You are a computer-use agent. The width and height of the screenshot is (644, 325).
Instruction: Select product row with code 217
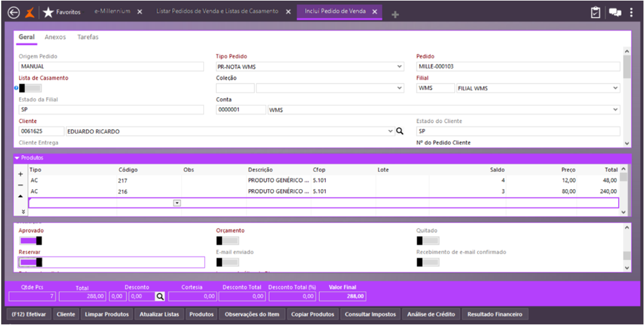pos(324,181)
